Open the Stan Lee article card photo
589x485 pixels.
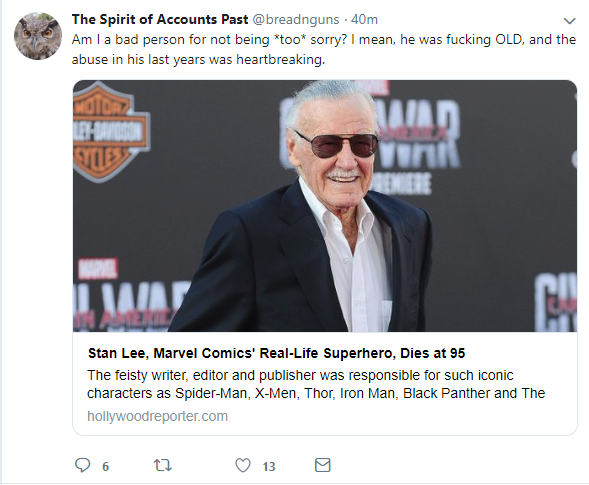coord(325,206)
